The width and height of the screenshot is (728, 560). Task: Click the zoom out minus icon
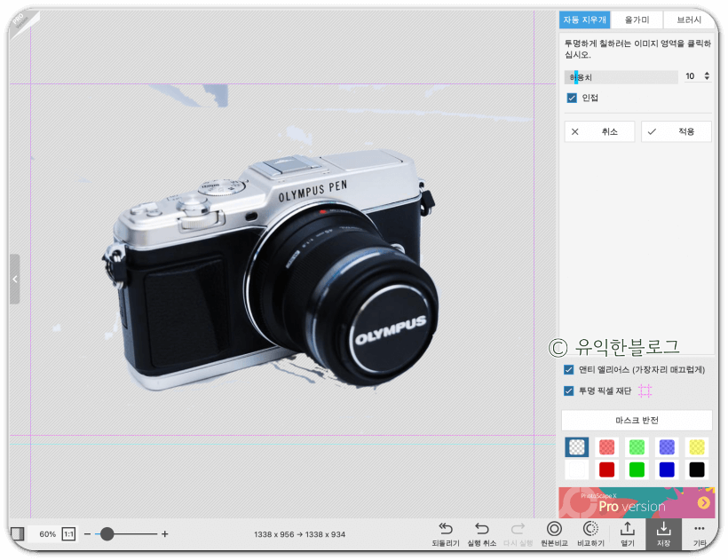(87, 534)
